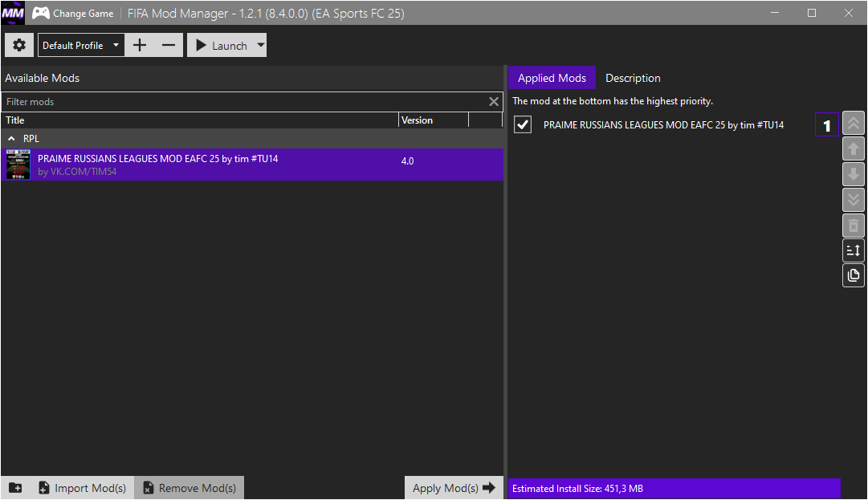Select PRAIME RUSSIANS LEAGUES MOD in available list
The height and width of the screenshot is (500, 868).
[252, 165]
